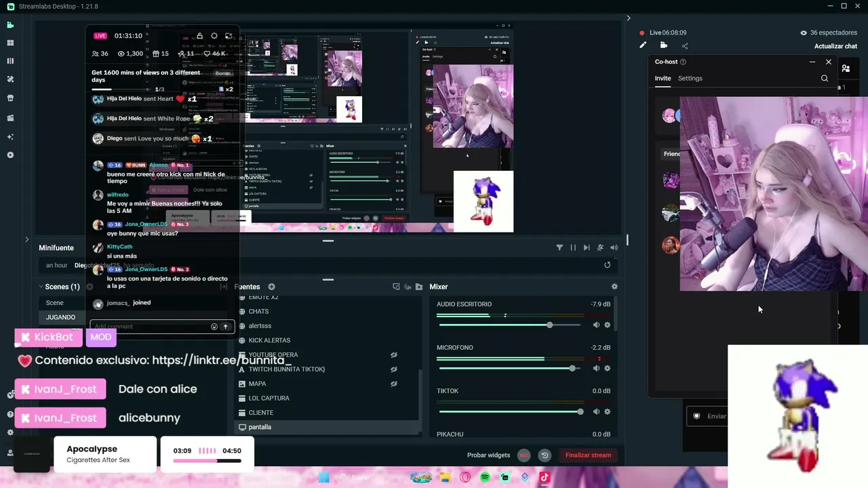Mute the MICROFONO audio source
Image resolution: width=868 pixels, height=488 pixels.
596,369
